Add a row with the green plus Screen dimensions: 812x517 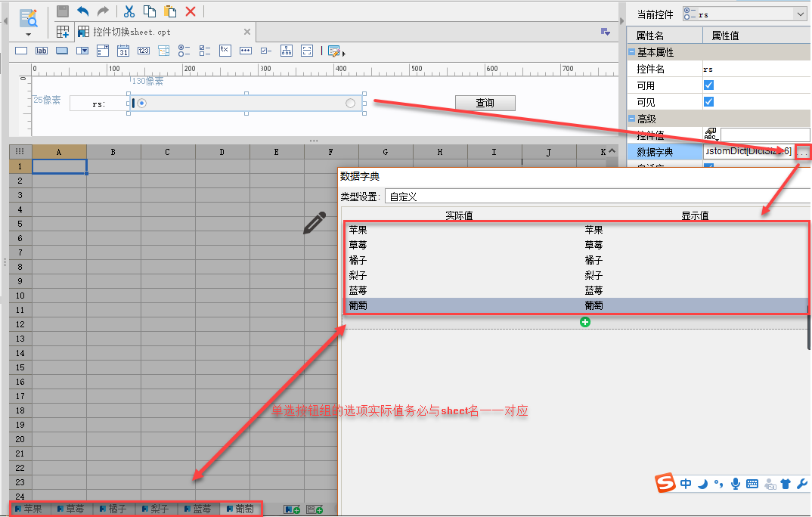coord(585,323)
